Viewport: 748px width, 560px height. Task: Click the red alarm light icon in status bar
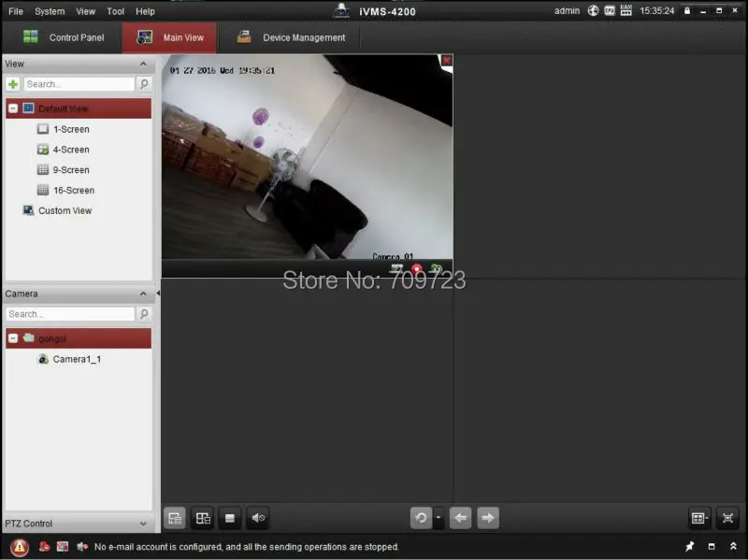[x=44, y=547]
